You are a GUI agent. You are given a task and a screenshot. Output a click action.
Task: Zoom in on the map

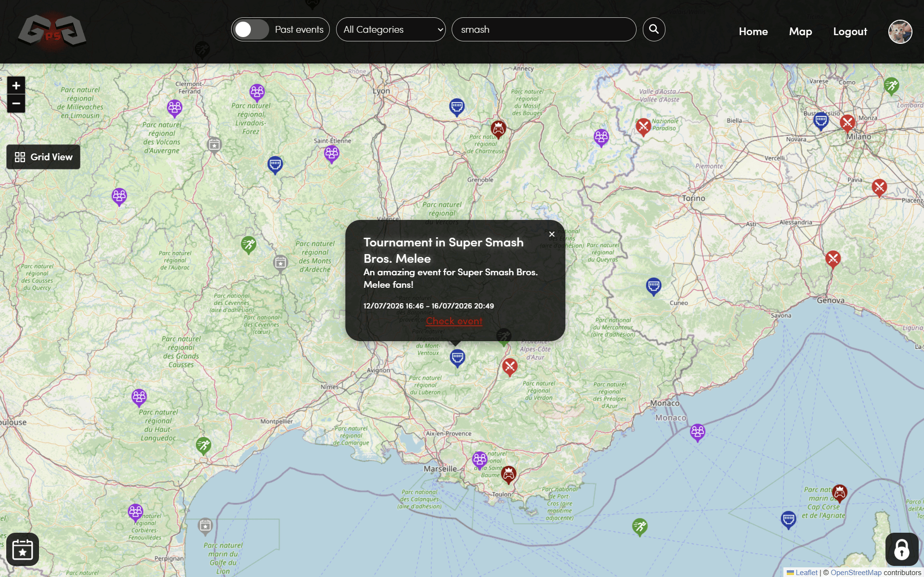click(x=16, y=86)
